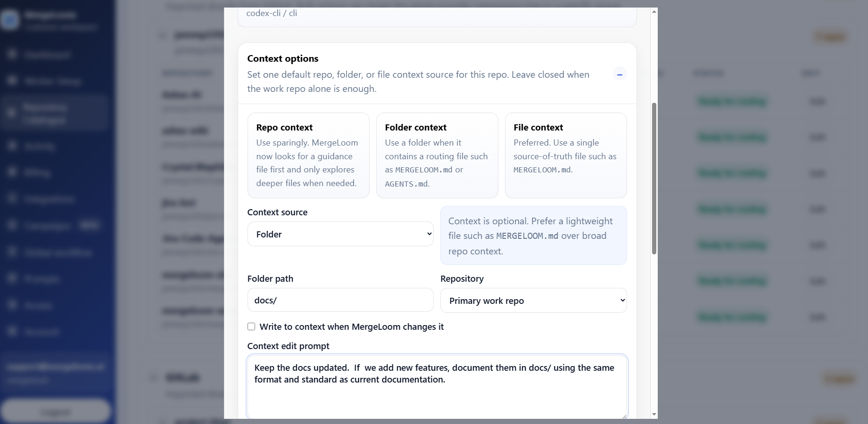Viewport: 868px width, 424px height.
Task: Select the Repo context card
Action: tap(308, 155)
